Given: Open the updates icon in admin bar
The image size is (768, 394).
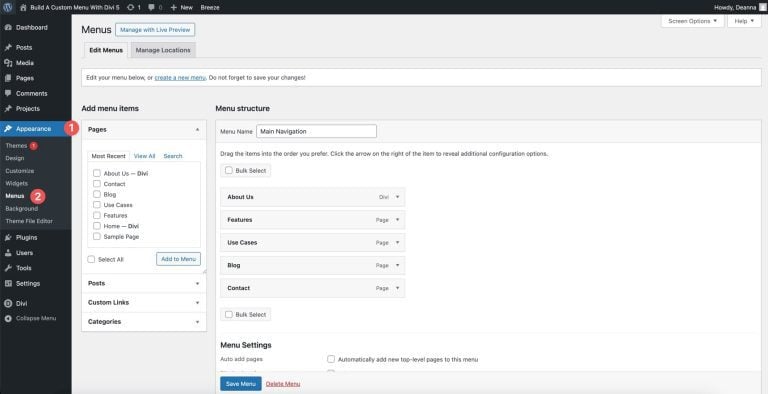Looking at the screenshot, I should (x=130, y=7).
